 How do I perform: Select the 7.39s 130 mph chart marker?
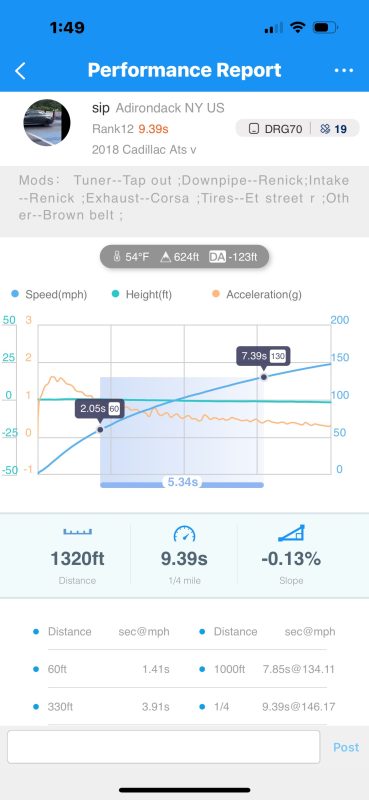coord(264,377)
